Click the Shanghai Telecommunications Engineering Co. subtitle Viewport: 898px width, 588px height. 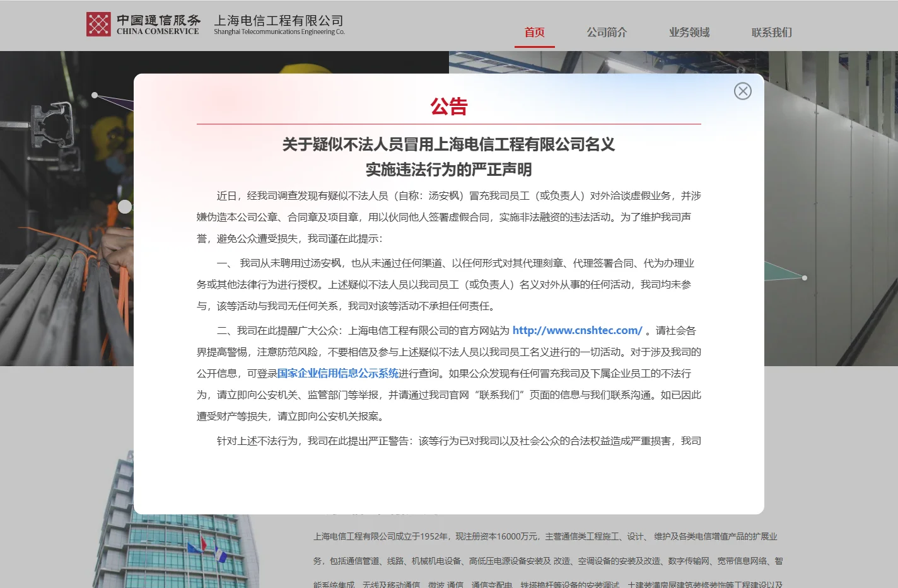click(279, 32)
